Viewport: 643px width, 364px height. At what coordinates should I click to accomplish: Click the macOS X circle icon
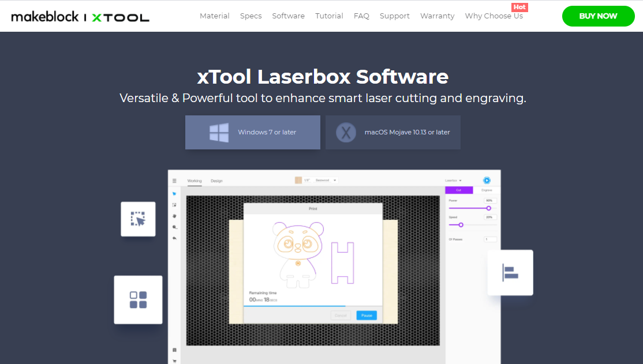pyautogui.click(x=346, y=133)
